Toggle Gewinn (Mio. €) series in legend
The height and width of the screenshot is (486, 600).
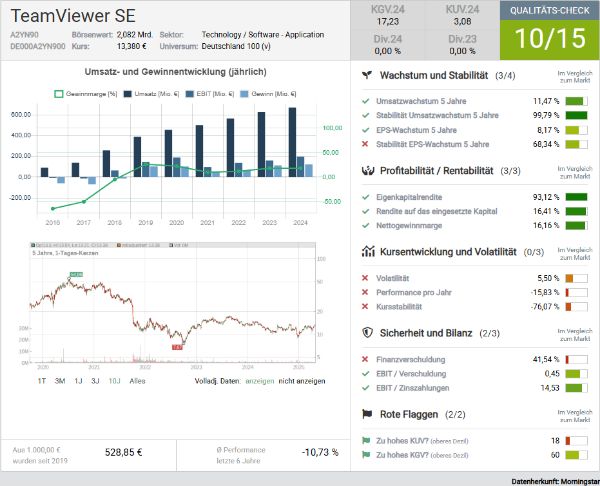(x=268, y=94)
